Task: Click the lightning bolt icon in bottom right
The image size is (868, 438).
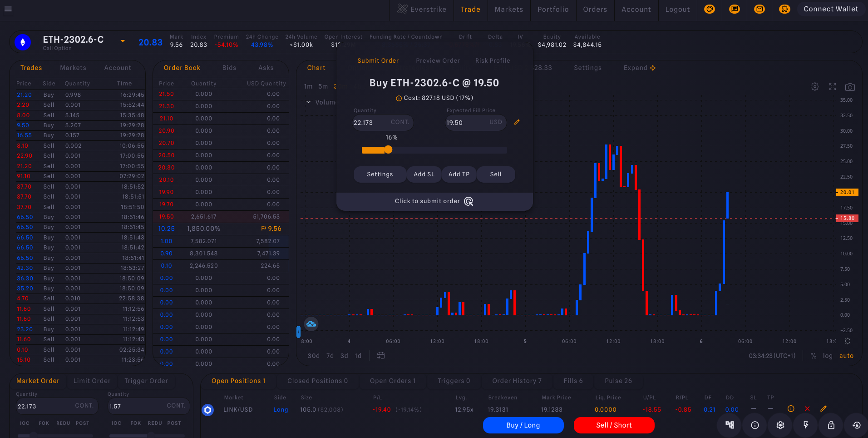Action: (806, 425)
